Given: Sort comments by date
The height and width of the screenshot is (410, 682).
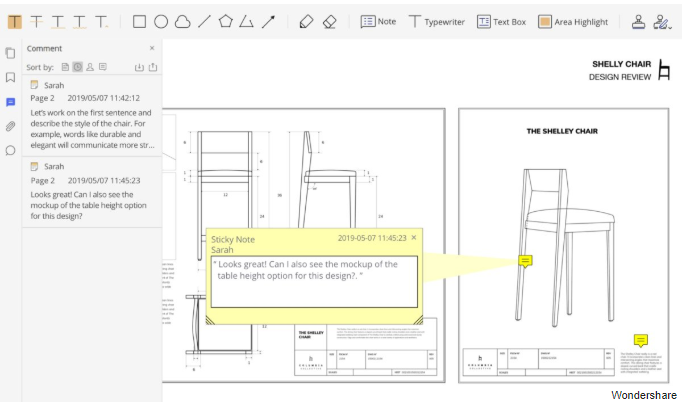Looking at the screenshot, I should (77, 67).
